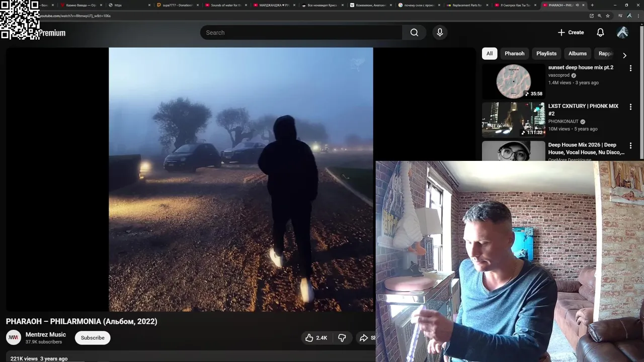Focus the YouTube search field
644x362 pixels.
point(301,33)
